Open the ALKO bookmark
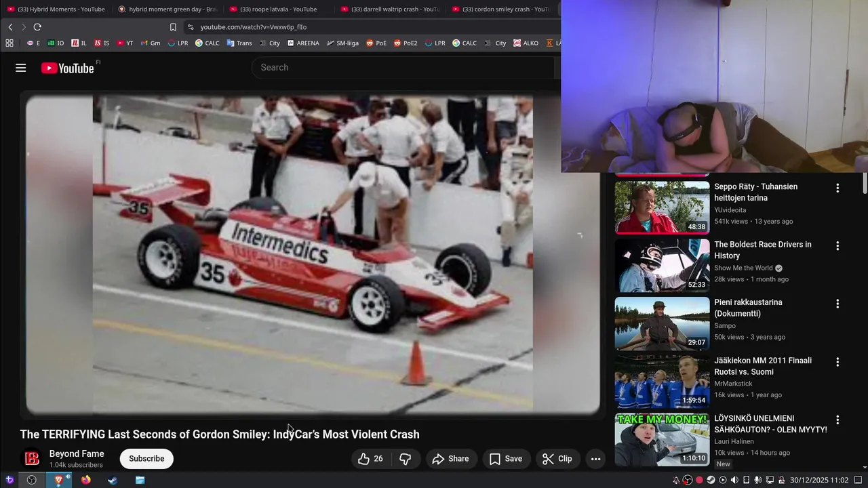The image size is (868, 488). tap(526, 43)
